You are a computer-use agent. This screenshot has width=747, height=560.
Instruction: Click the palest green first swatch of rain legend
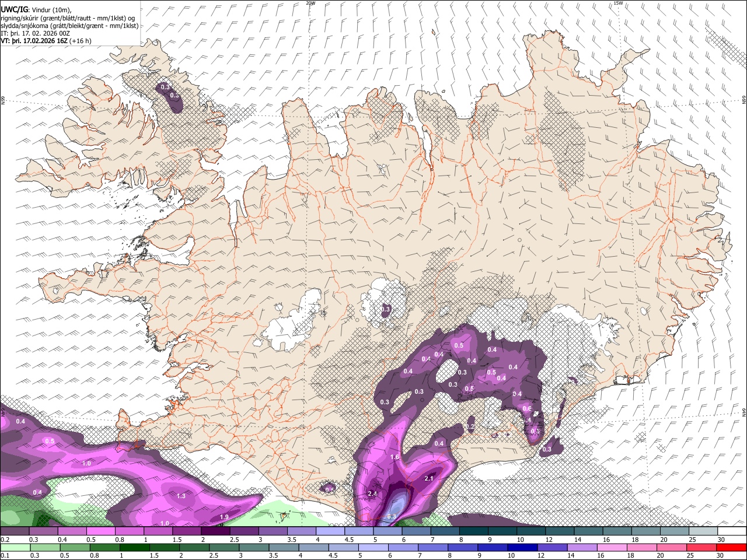click(x=15, y=548)
